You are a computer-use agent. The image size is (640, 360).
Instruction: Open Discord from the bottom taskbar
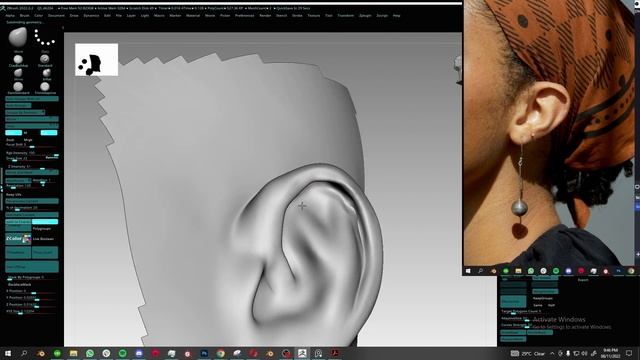pyautogui.click(x=139, y=353)
